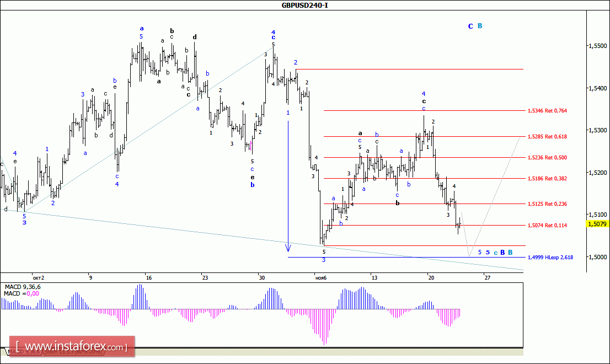The image size is (610, 364).
Task: Select the 1,5186 Ret 0,382 Fibonacci label
Action: coord(547,179)
